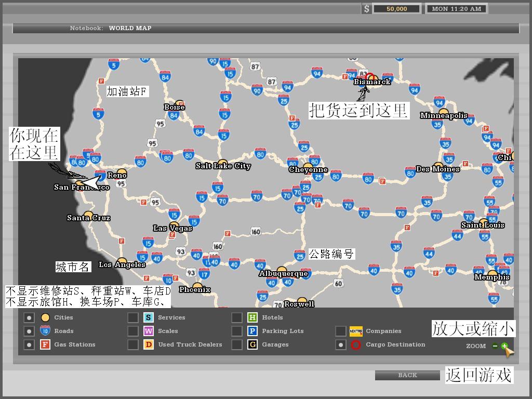Click the Bismarck cargo destination red circle
Screen dimensions: 532x399
[369, 77]
